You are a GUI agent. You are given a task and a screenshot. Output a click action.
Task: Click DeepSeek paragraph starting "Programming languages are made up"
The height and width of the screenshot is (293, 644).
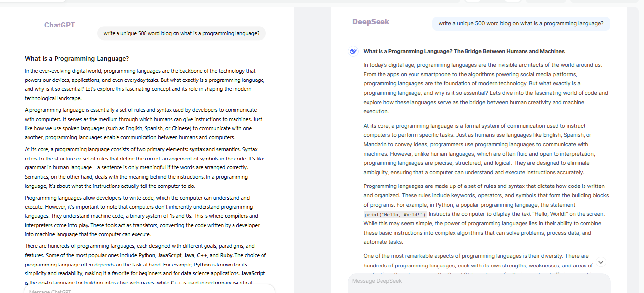point(486,214)
